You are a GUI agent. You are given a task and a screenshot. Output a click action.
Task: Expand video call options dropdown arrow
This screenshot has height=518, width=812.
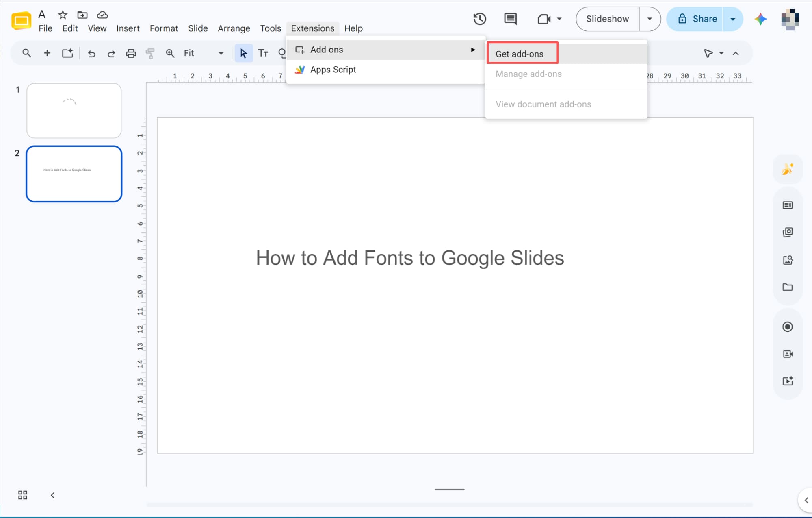pyautogui.click(x=559, y=19)
